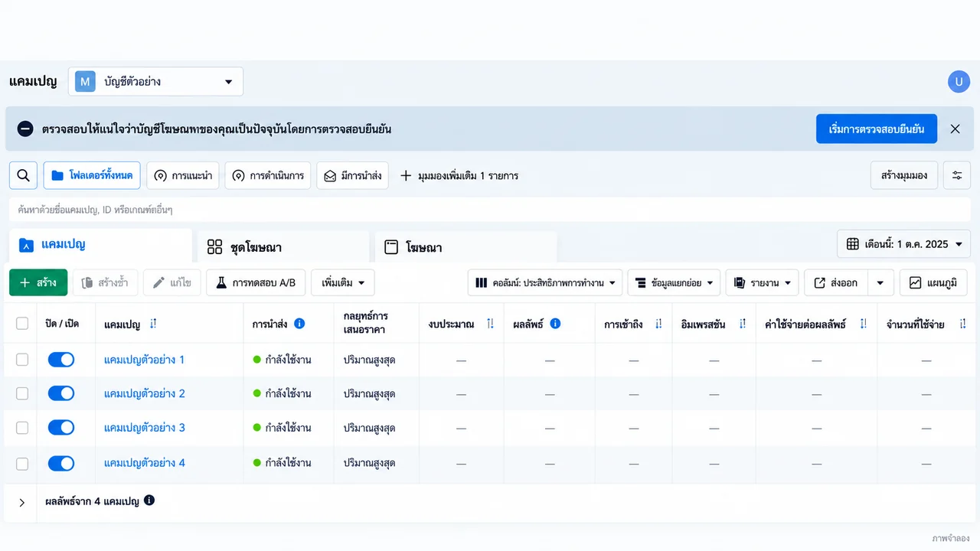Dismiss the verification banner
Image resolution: width=980 pixels, height=551 pixels.
[955, 129]
